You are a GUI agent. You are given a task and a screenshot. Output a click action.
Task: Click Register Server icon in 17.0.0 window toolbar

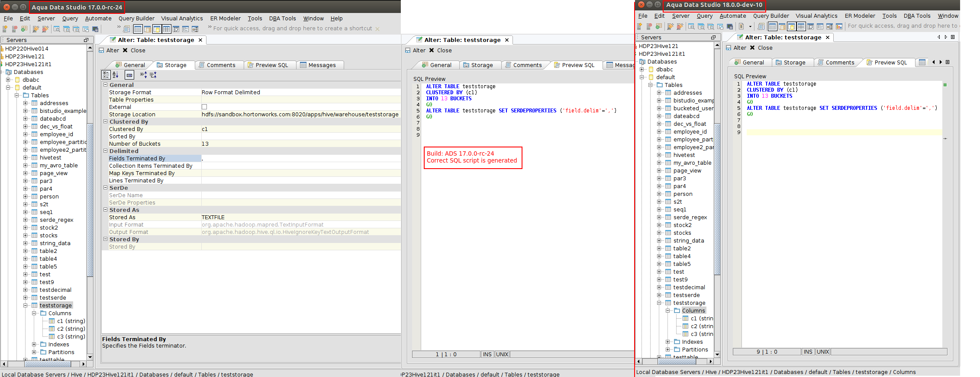5,29
